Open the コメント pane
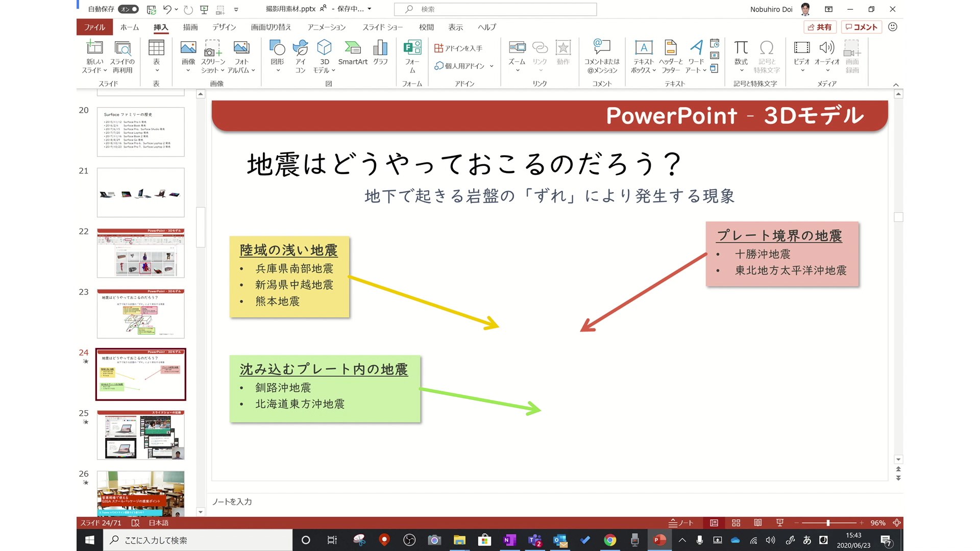Viewport: 980px width, 551px height. tap(862, 27)
